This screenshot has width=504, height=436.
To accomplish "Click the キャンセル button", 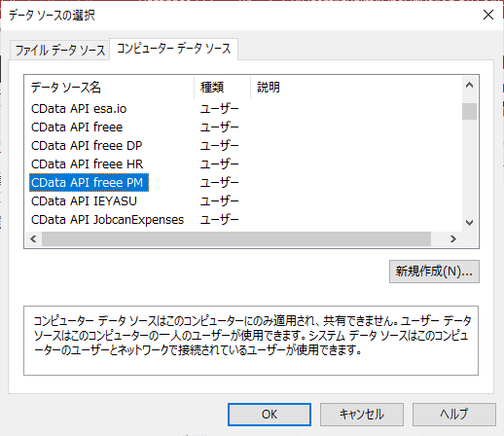I will (362, 415).
